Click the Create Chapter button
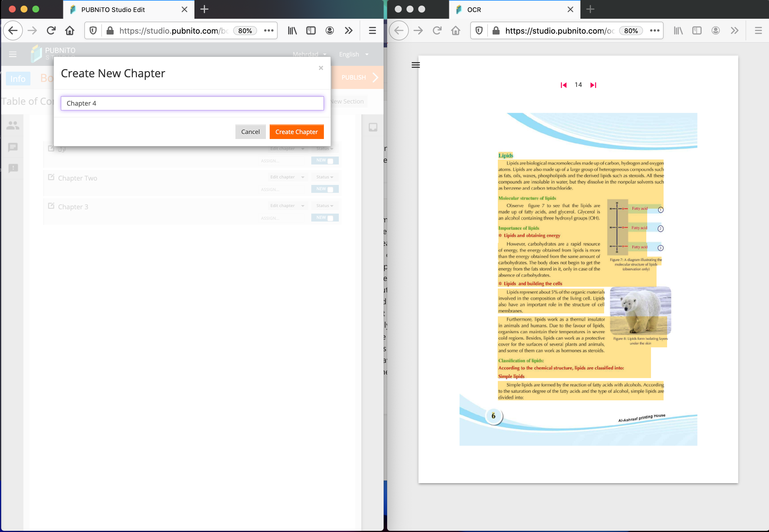The height and width of the screenshot is (532, 769). point(296,132)
